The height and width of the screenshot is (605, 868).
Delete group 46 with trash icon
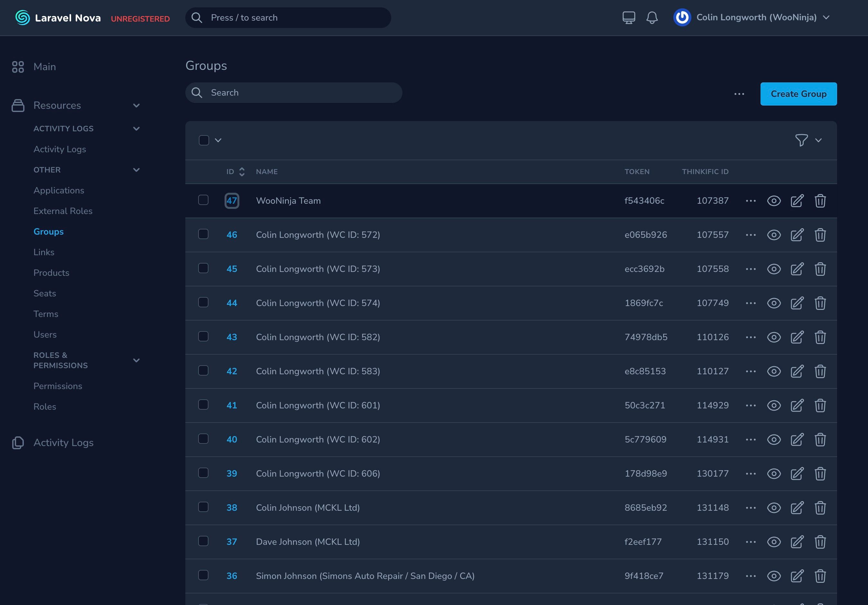(x=820, y=235)
